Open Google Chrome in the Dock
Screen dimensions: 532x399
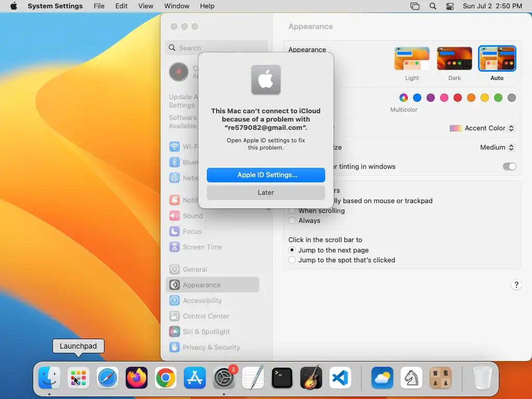166,378
